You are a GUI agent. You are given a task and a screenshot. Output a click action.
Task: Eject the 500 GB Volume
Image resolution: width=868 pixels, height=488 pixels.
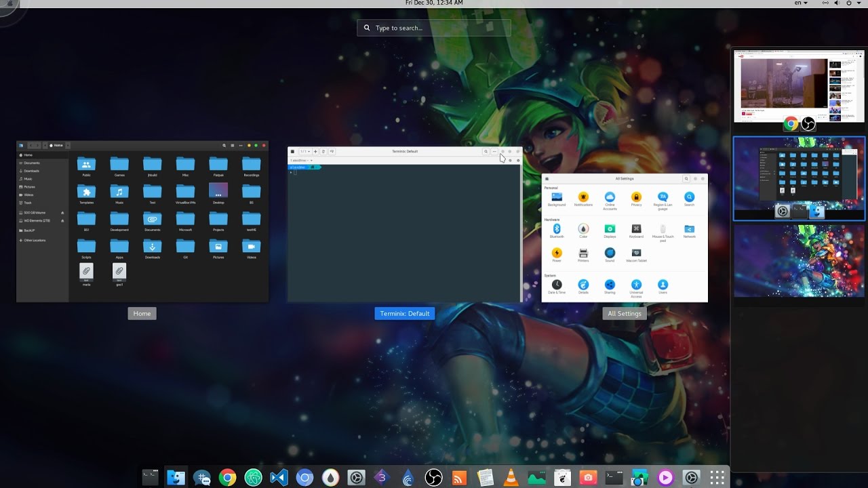[62, 213]
